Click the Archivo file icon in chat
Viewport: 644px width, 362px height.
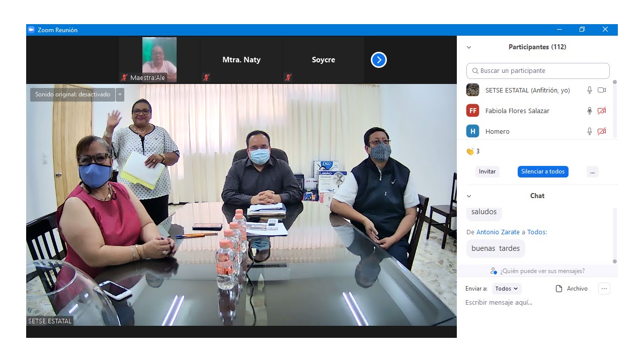point(558,289)
